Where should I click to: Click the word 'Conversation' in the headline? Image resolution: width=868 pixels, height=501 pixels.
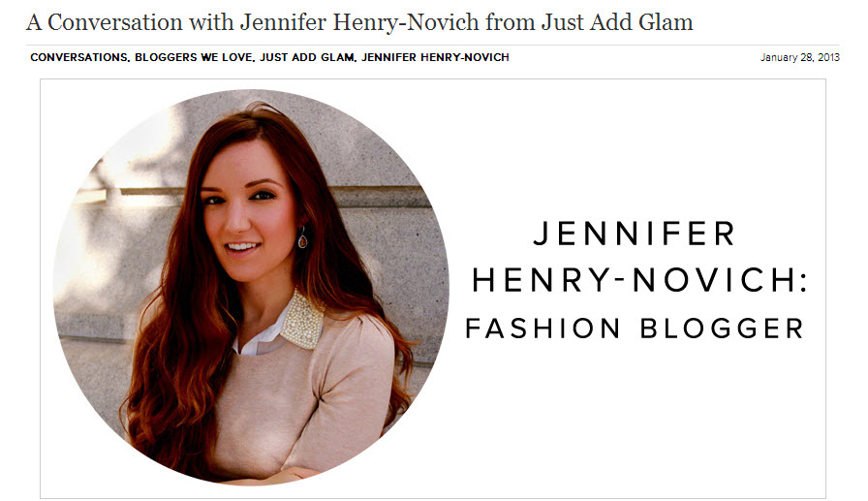pyautogui.click(x=115, y=22)
